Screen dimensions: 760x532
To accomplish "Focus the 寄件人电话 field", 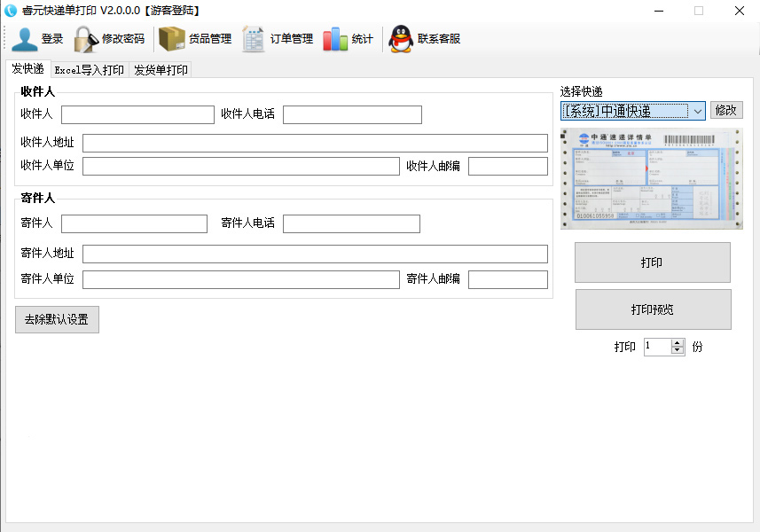I will [351, 223].
